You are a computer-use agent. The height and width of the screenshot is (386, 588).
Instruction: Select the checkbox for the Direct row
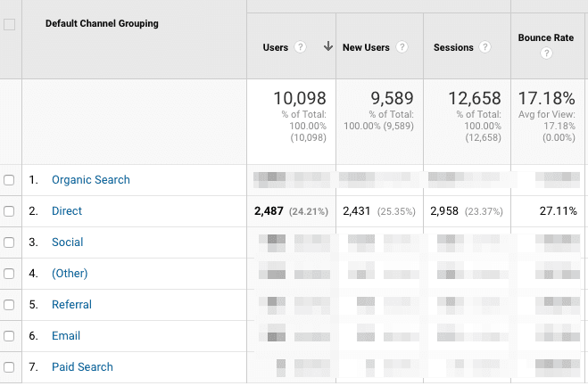(10, 211)
